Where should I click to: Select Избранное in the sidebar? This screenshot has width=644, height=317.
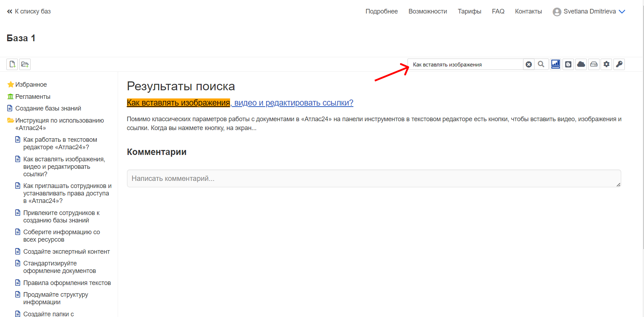tap(31, 85)
